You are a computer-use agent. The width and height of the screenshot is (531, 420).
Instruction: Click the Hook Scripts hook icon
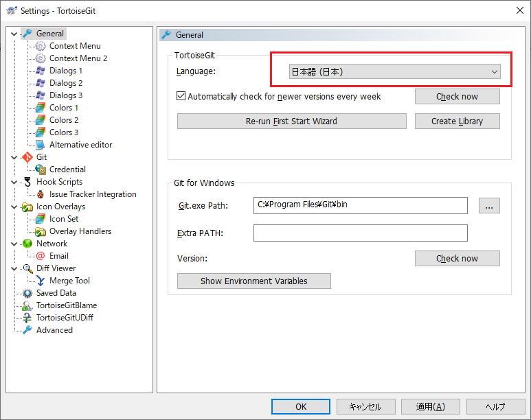(27, 182)
